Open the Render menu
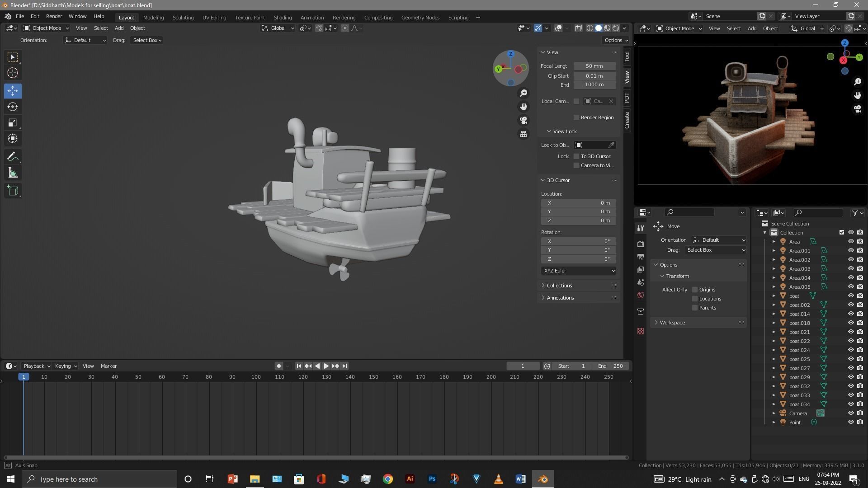This screenshot has width=868, height=488. point(54,17)
